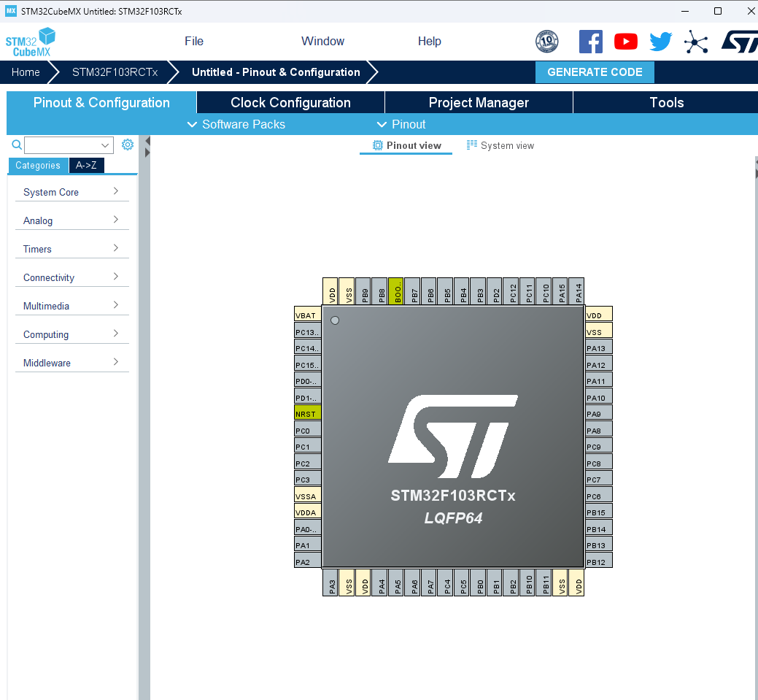Maximize the STM32CubeMX window

tap(718, 11)
